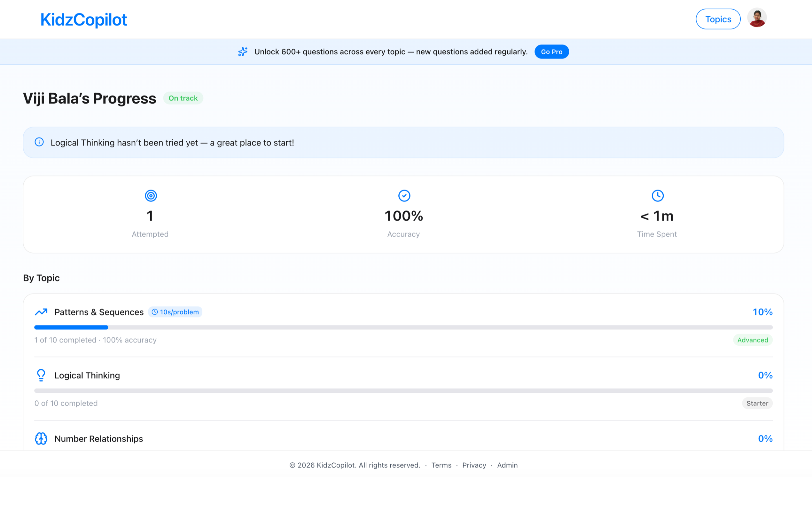Click the trending arrow icon for Patterns & Sequences
Image resolution: width=812 pixels, height=510 pixels.
[41, 312]
